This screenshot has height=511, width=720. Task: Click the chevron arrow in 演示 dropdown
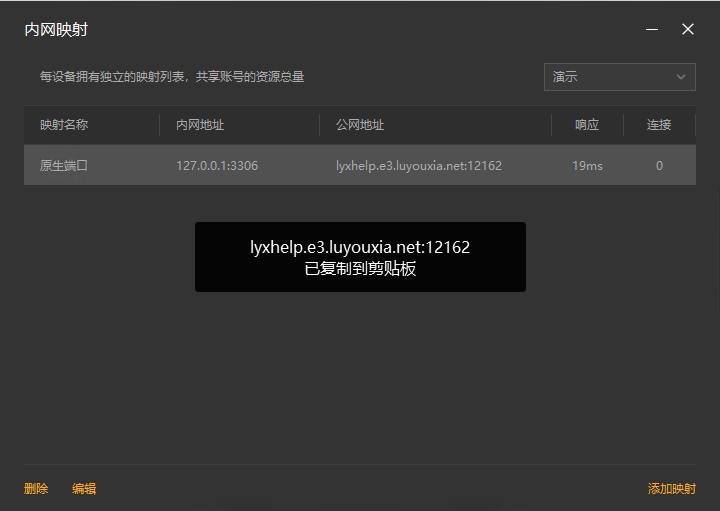681,77
